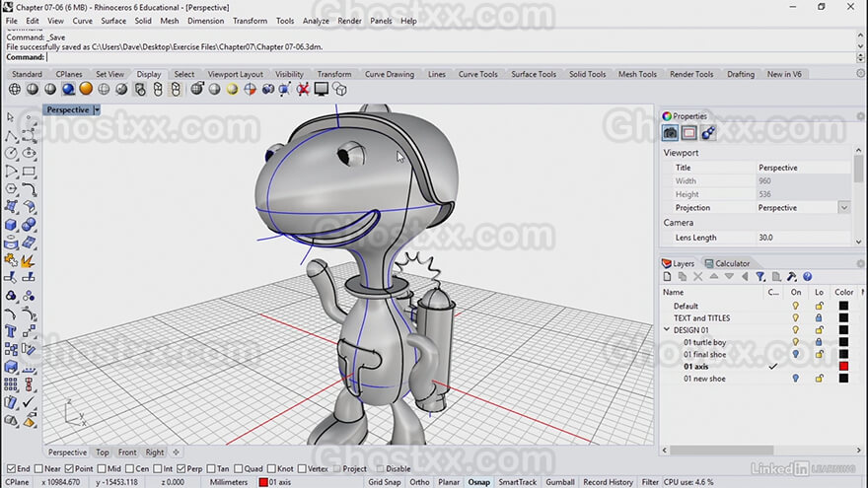Toggle the Perp osnap checkbox

(x=181, y=468)
